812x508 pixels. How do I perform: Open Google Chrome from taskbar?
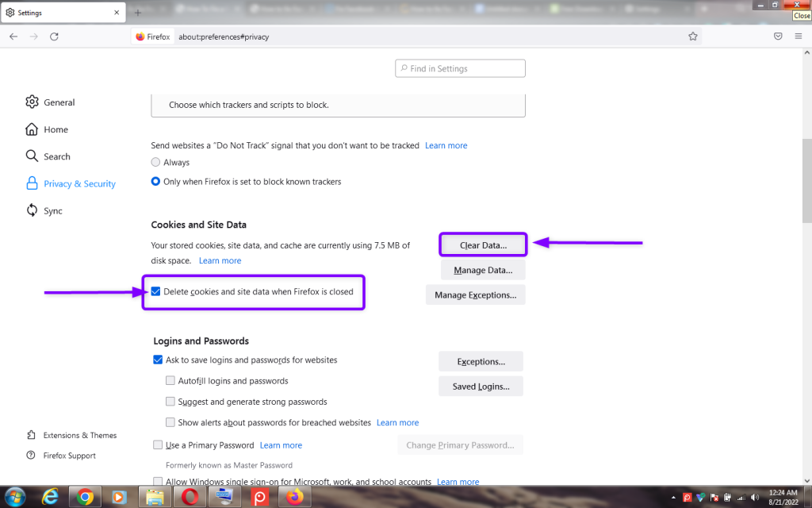[85, 497]
